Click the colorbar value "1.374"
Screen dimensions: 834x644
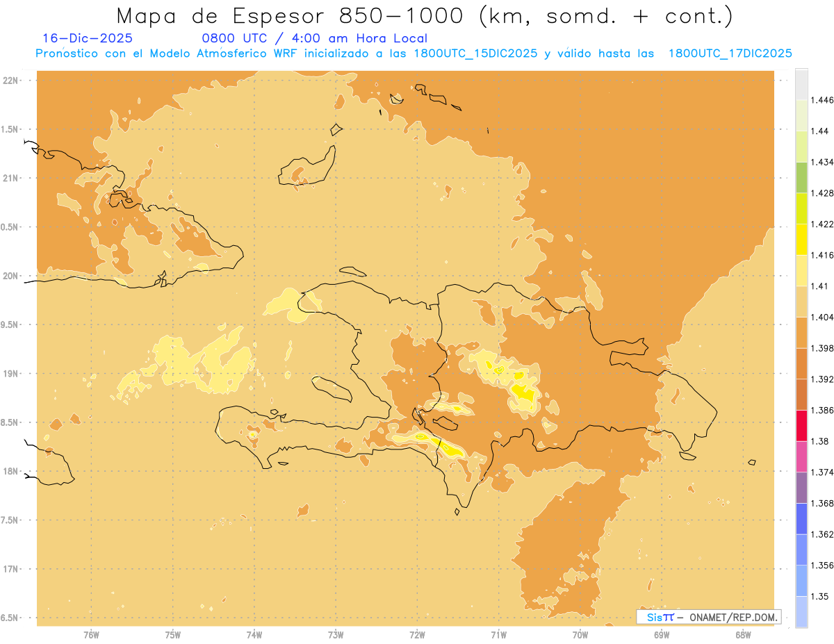click(822, 472)
